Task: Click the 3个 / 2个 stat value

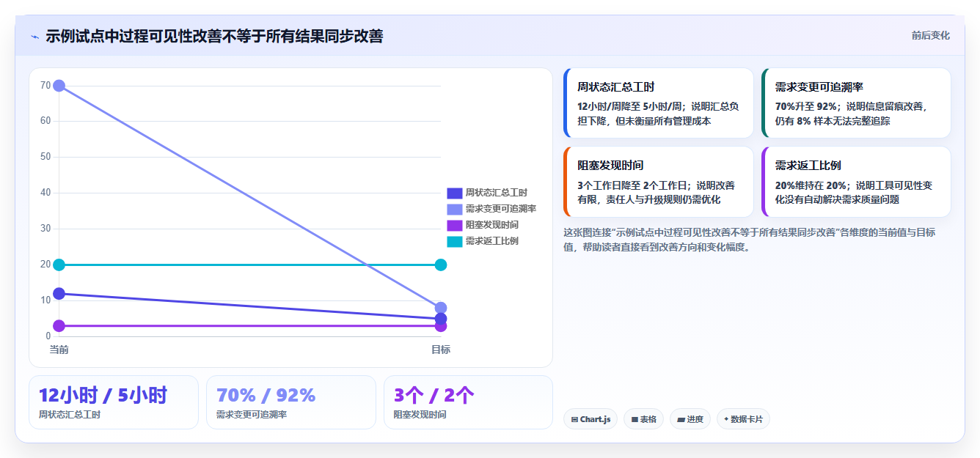Action: click(x=434, y=395)
